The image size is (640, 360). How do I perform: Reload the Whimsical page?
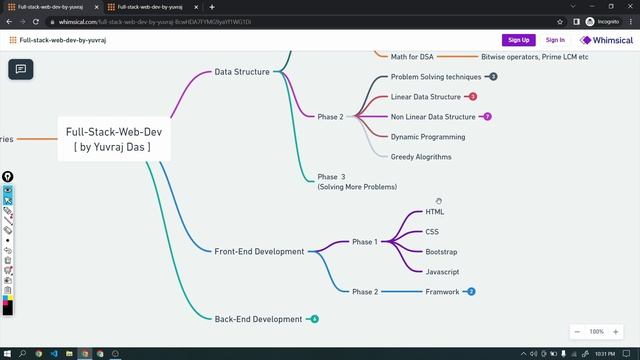(36, 22)
